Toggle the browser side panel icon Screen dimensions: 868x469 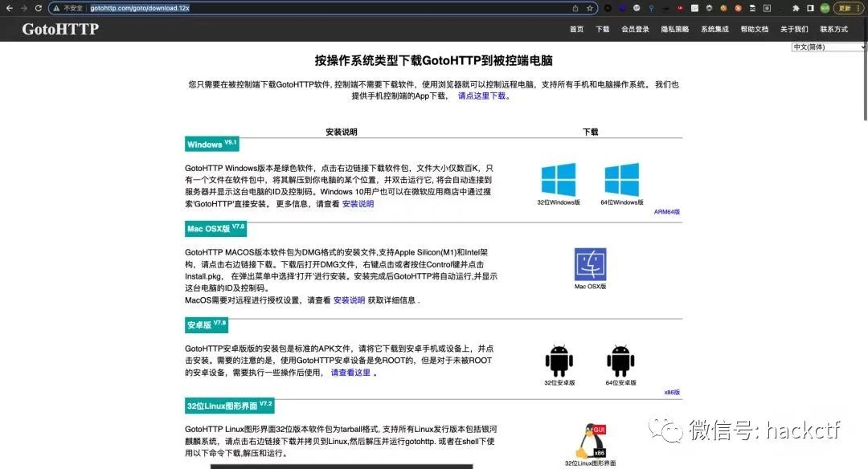click(810, 8)
